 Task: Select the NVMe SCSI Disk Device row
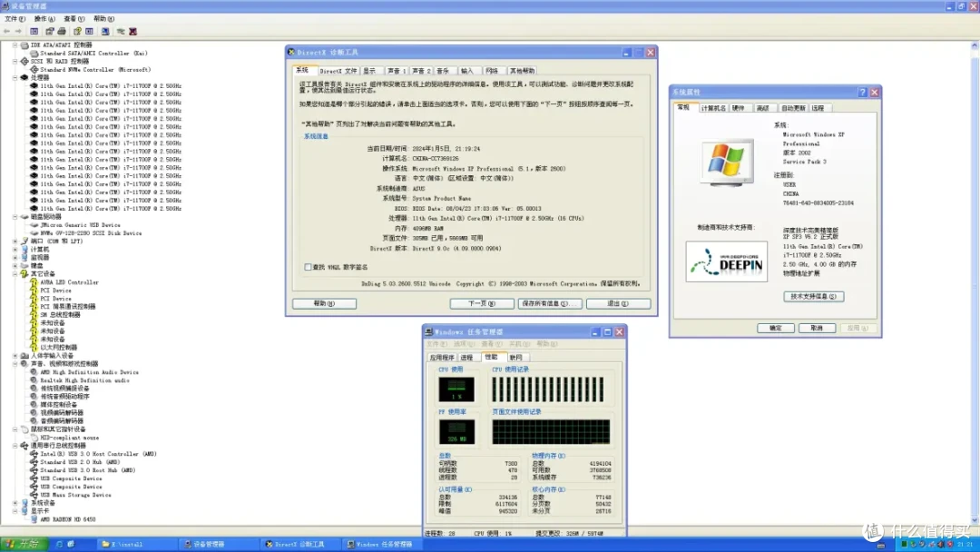tap(91, 233)
